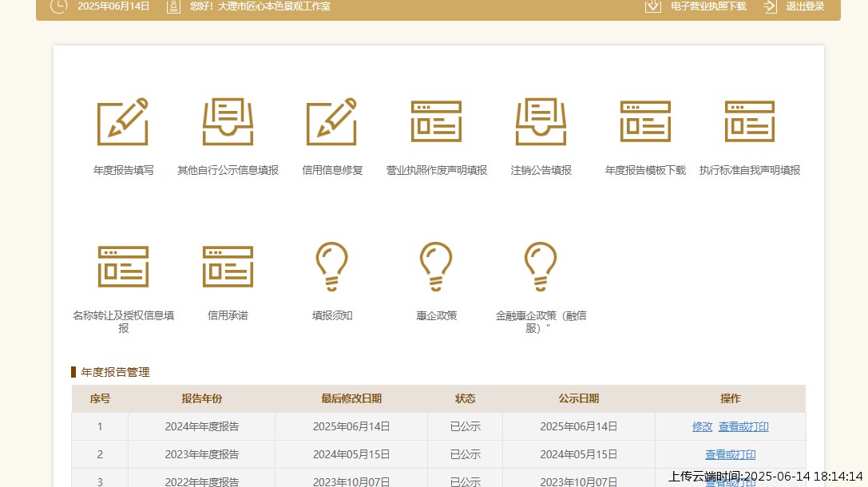Click the 注销公告填报 label

pos(541,171)
